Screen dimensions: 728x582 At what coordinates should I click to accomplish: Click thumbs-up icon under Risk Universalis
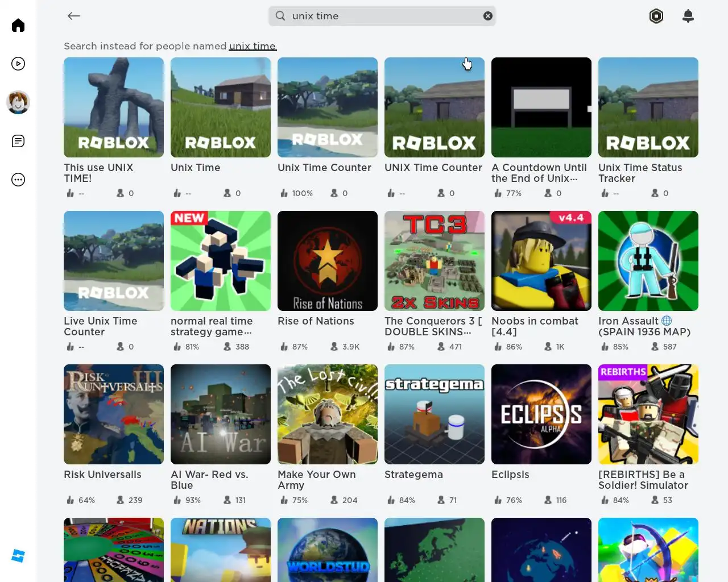(x=70, y=500)
